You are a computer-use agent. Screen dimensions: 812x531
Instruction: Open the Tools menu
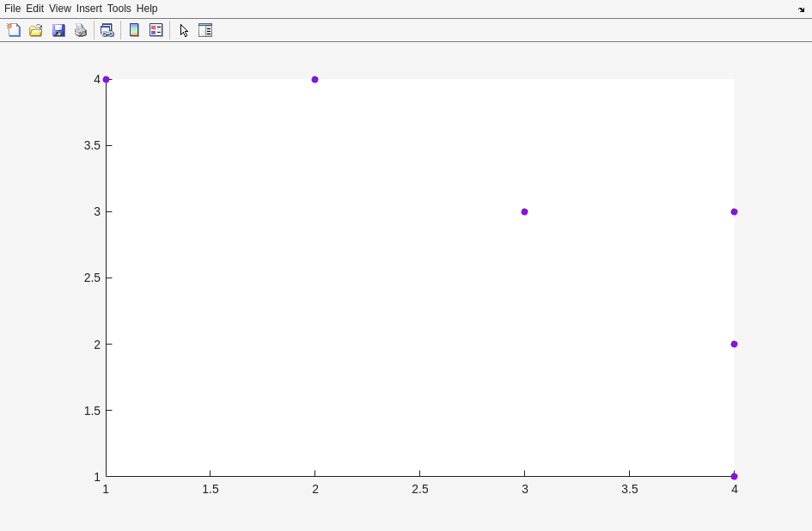tap(119, 9)
